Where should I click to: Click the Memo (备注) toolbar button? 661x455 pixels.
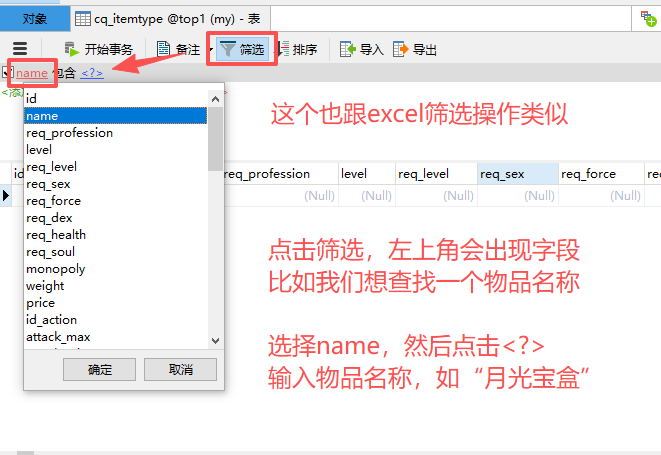178,49
